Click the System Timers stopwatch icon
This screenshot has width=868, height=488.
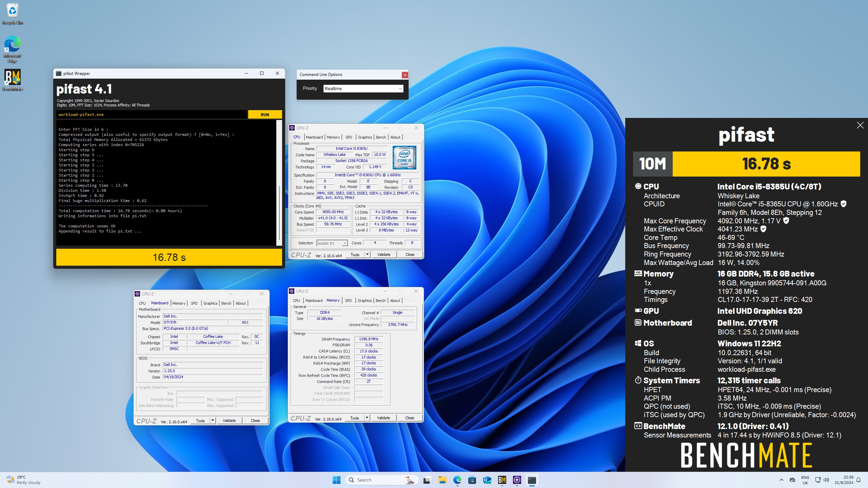(638, 380)
